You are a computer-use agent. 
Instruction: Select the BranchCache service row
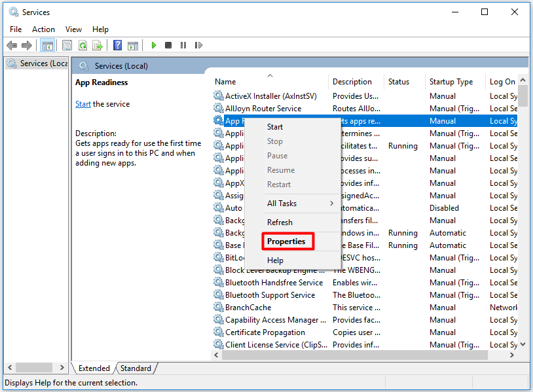tap(365, 307)
